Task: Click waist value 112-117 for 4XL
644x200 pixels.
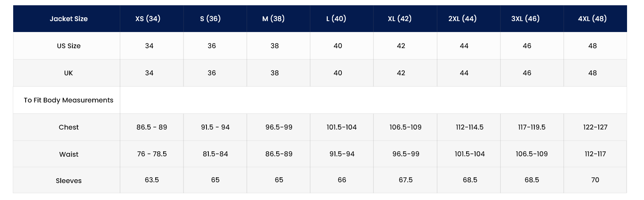Action: 595,154
